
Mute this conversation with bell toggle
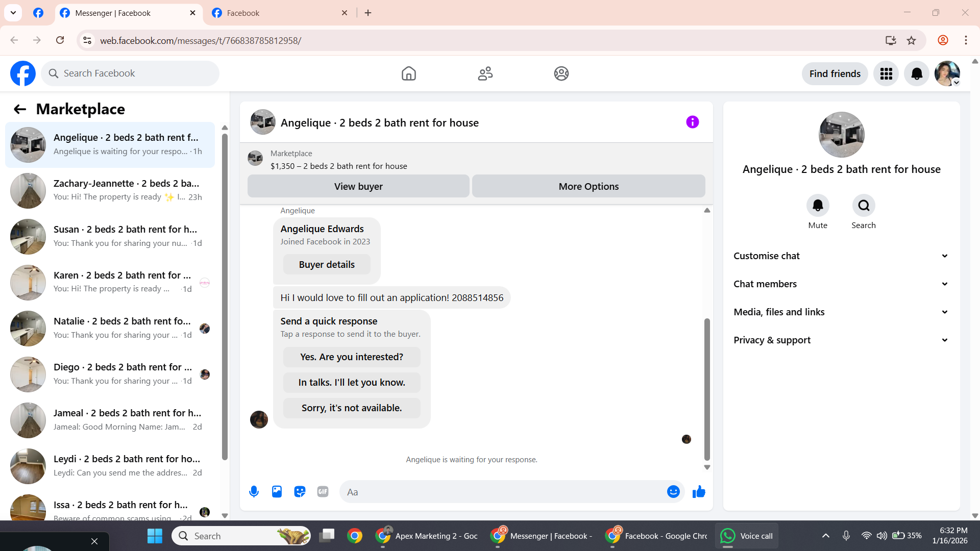818,206
